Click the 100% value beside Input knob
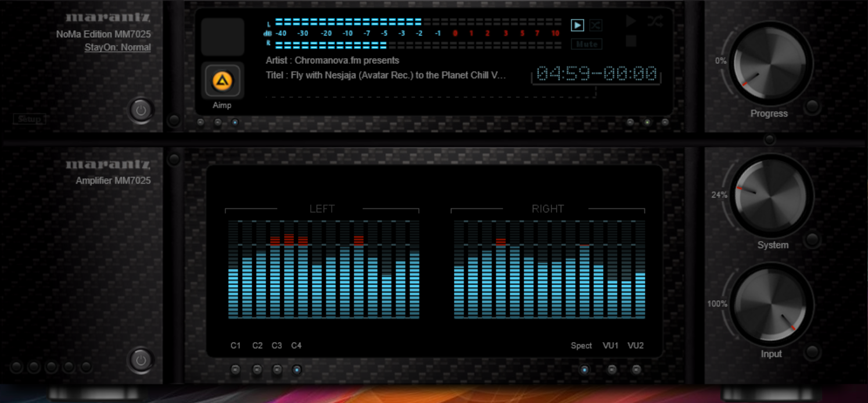Screen dimensions: 868x403 coord(717,304)
